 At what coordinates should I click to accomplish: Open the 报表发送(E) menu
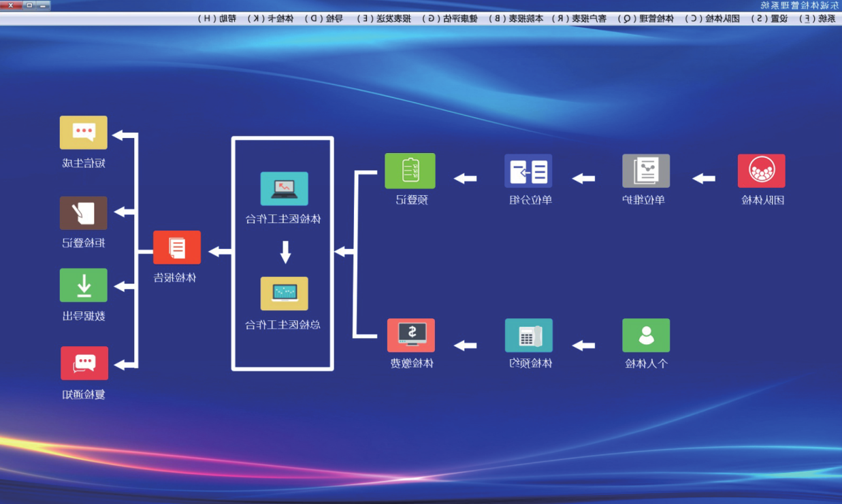pyautogui.click(x=383, y=18)
